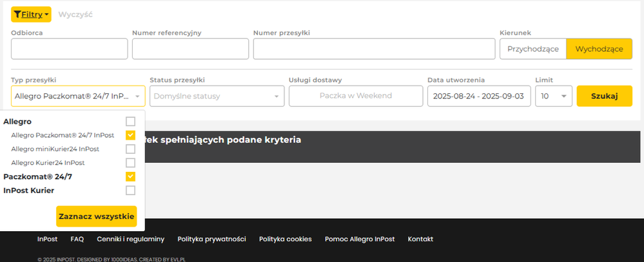Image resolution: width=644 pixels, height=262 pixels.
Task: Open Polityka cookies link
Action: point(286,239)
